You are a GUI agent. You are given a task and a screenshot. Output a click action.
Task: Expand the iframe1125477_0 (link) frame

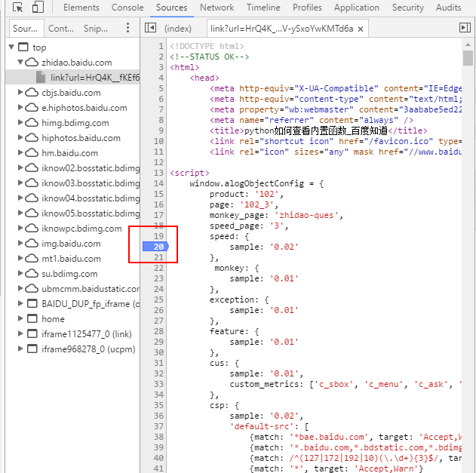point(20,333)
